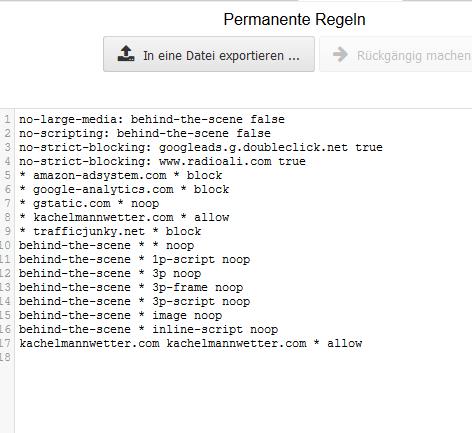Click the www.radioali.com rule line
Viewport: 472px width, 433px height.
tap(162, 161)
